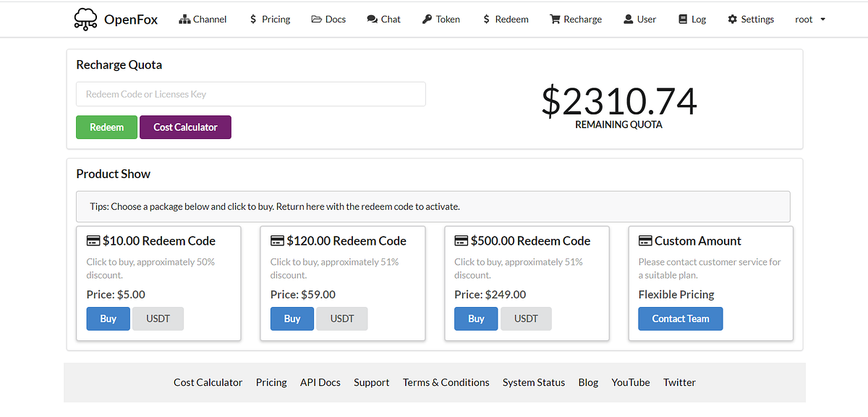Buy the $10.00 Redeem Code
Viewport: 868px width, 417px height.
coord(108,319)
